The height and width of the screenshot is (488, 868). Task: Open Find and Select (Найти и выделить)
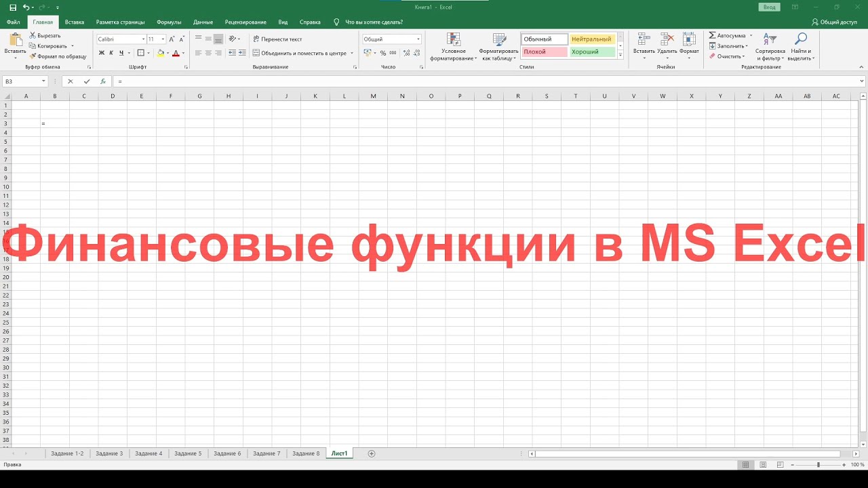(x=801, y=46)
